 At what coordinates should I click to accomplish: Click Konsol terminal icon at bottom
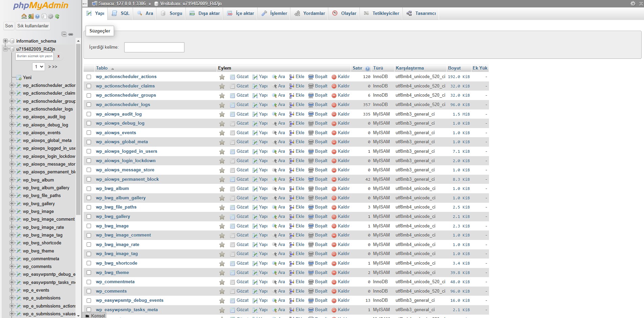point(87,316)
